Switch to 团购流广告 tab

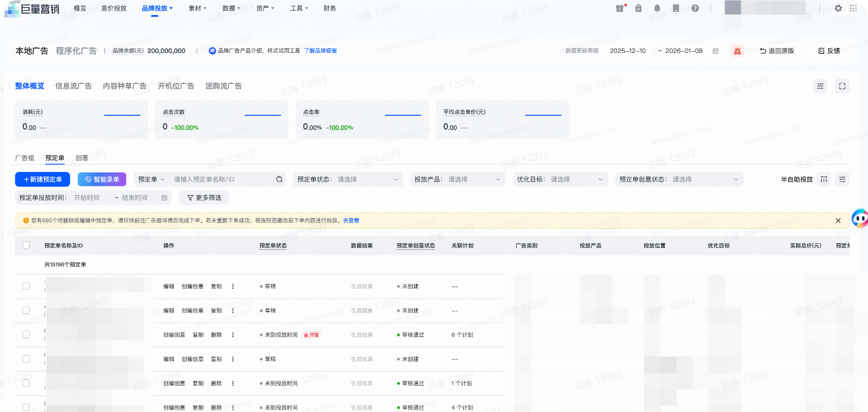coord(224,86)
